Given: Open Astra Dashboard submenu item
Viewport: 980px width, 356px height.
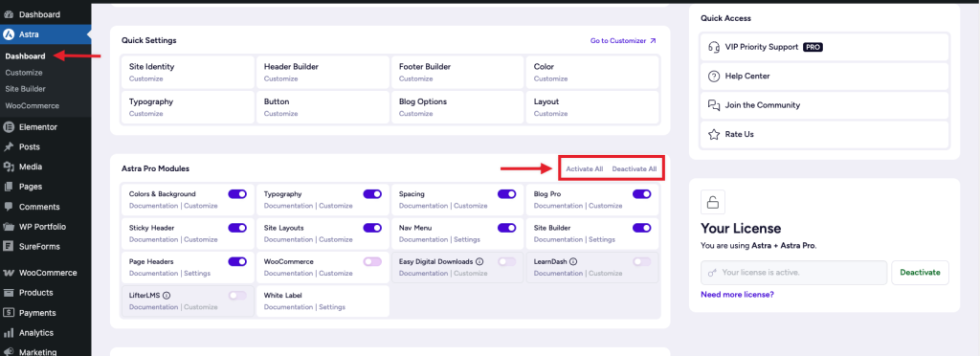Looking at the screenshot, I should point(26,56).
